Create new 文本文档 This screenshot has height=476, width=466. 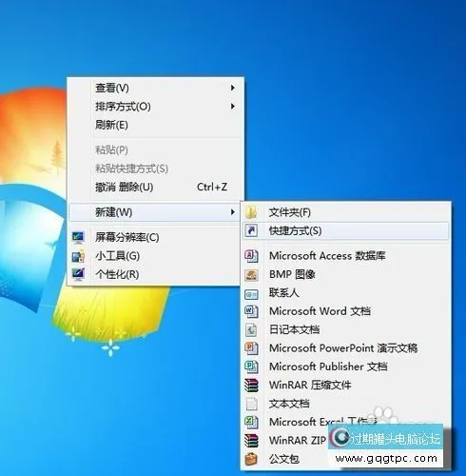(346, 404)
